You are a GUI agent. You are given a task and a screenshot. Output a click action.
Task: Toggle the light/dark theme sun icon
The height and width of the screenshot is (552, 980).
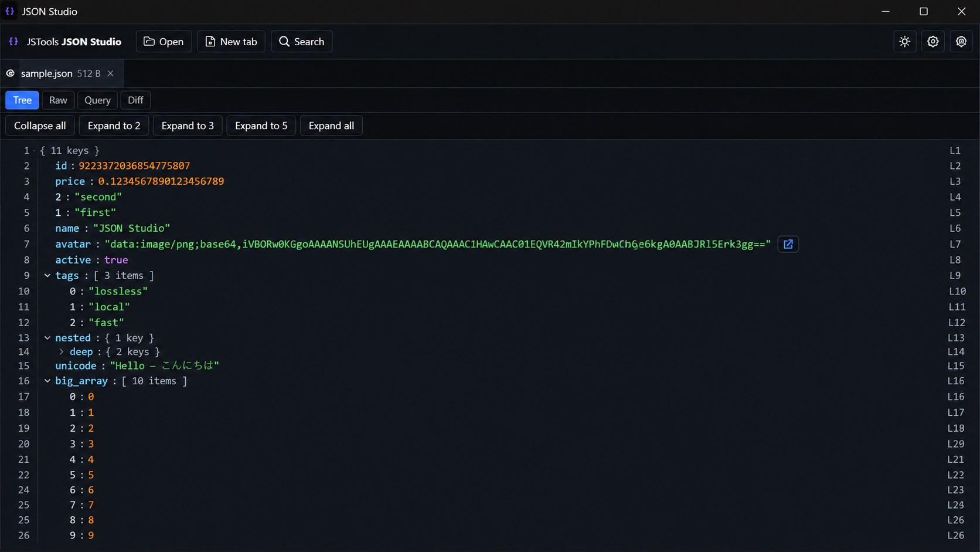point(905,42)
